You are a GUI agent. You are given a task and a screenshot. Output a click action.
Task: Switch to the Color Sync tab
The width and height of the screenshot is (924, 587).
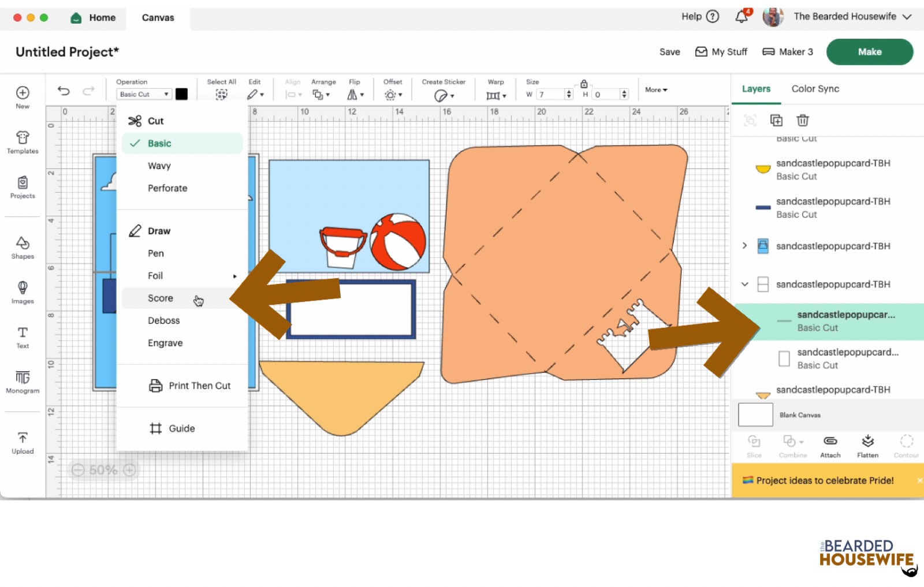tap(815, 89)
